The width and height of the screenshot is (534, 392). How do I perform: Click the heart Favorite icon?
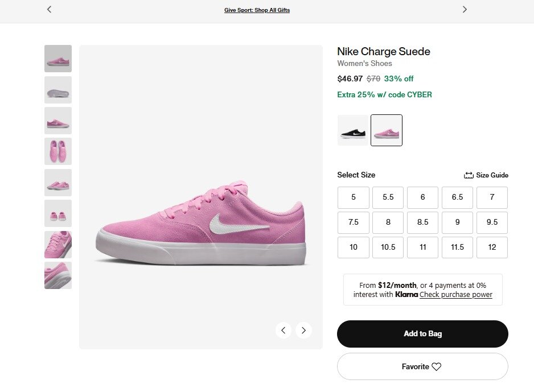(x=437, y=367)
